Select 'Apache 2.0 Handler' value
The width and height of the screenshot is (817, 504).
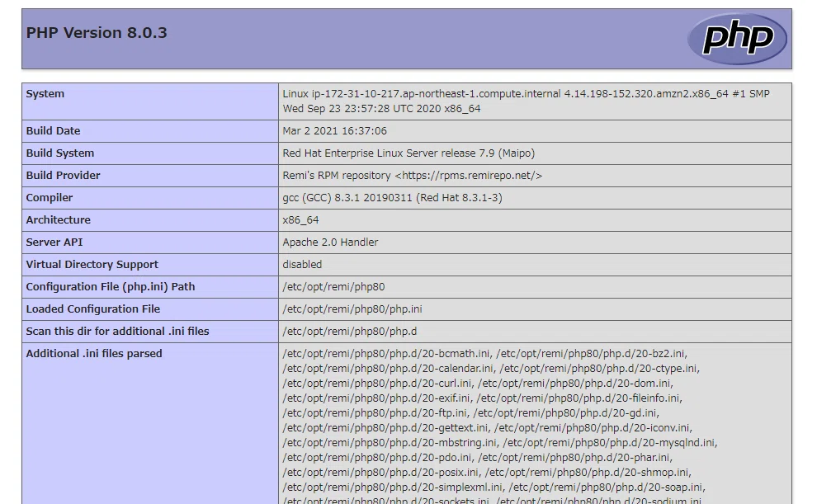point(330,243)
